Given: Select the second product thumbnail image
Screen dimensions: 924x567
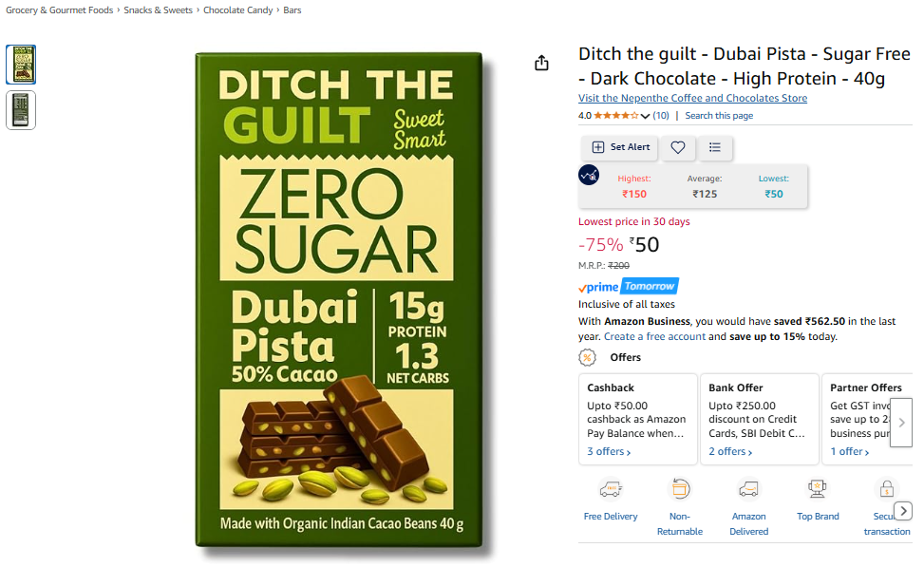Looking at the screenshot, I should pos(21,110).
